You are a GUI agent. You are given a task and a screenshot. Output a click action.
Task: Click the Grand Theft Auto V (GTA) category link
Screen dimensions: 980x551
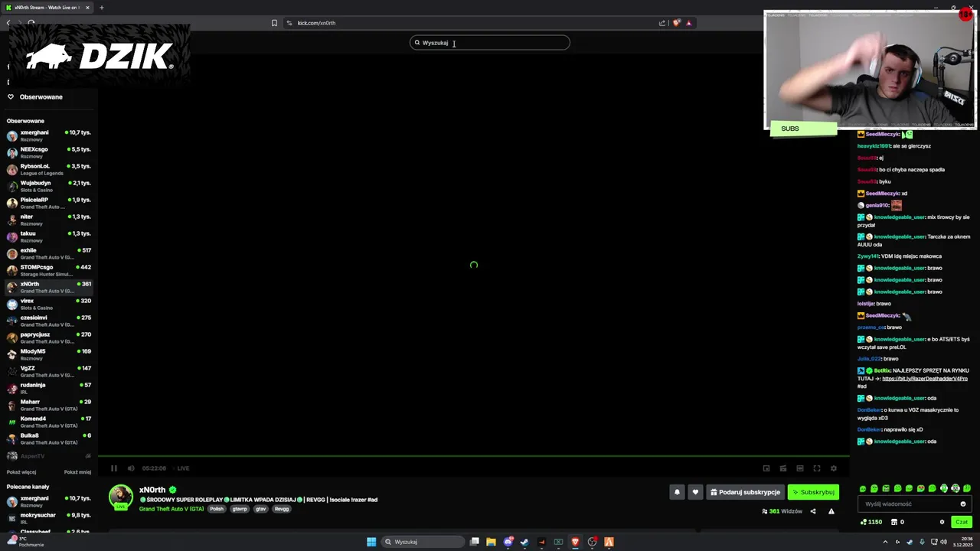click(x=171, y=509)
